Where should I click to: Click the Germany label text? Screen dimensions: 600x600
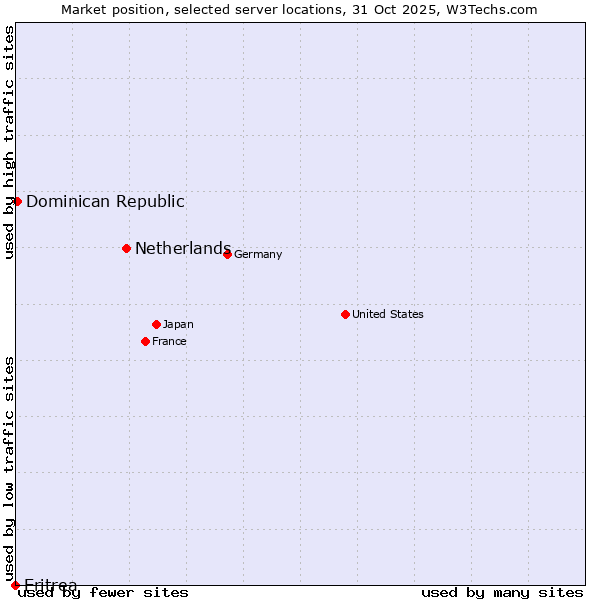click(258, 254)
